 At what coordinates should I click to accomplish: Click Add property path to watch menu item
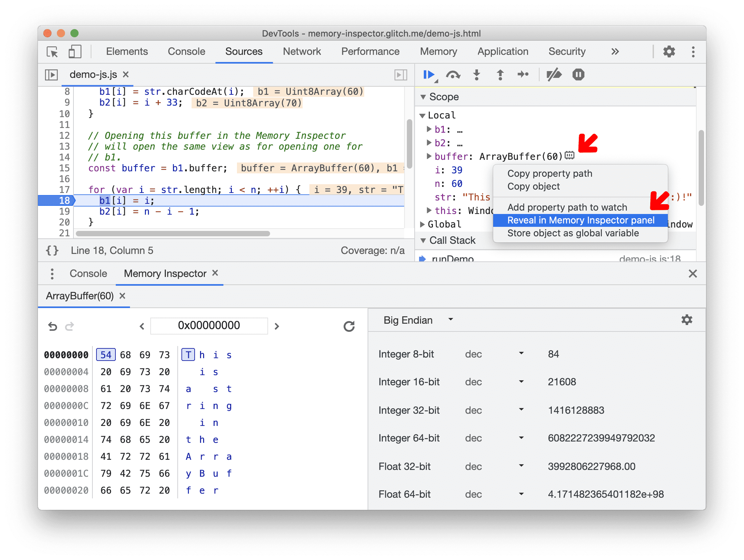point(568,207)
